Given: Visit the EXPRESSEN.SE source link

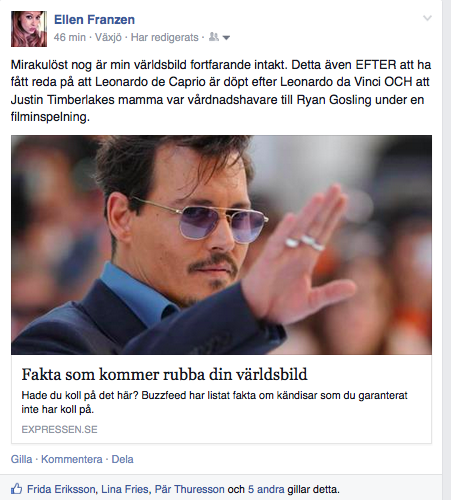Looking at the screenshot, I should (x=59, y=429).
